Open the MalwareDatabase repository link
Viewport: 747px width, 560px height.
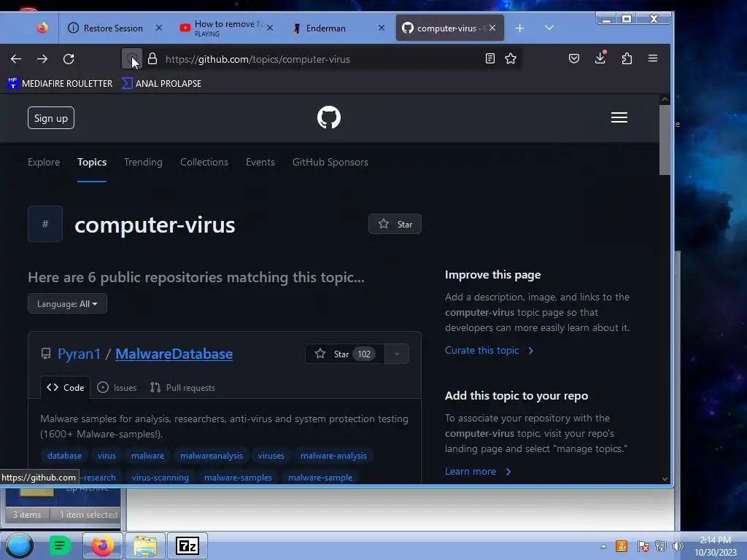click(174, 354)
